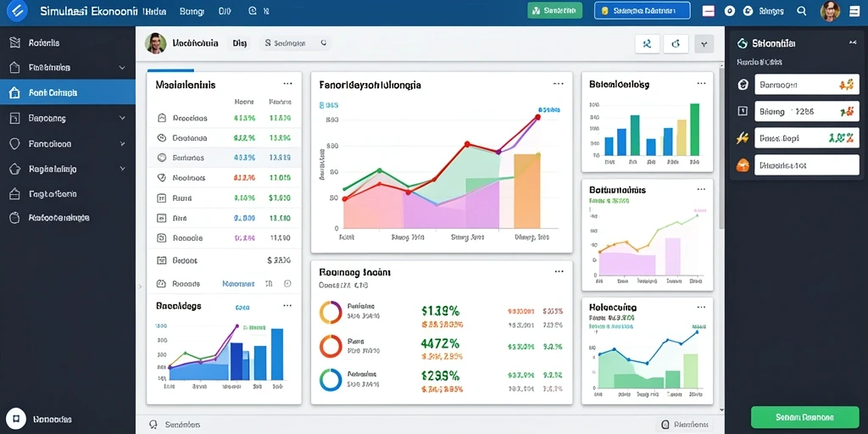Open the Ilitca item in top bar

click(x=153, y=10)
